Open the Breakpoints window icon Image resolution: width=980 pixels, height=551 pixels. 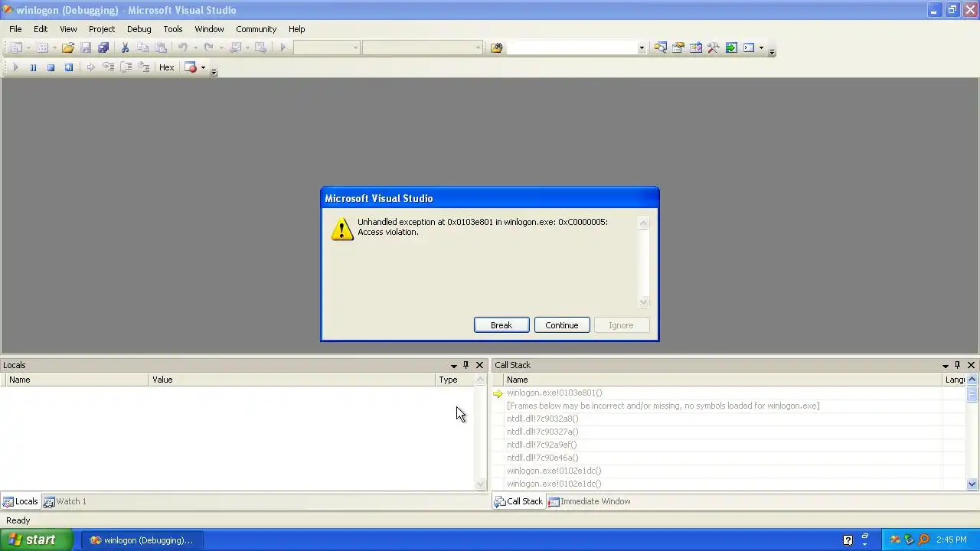pos(191,67)
